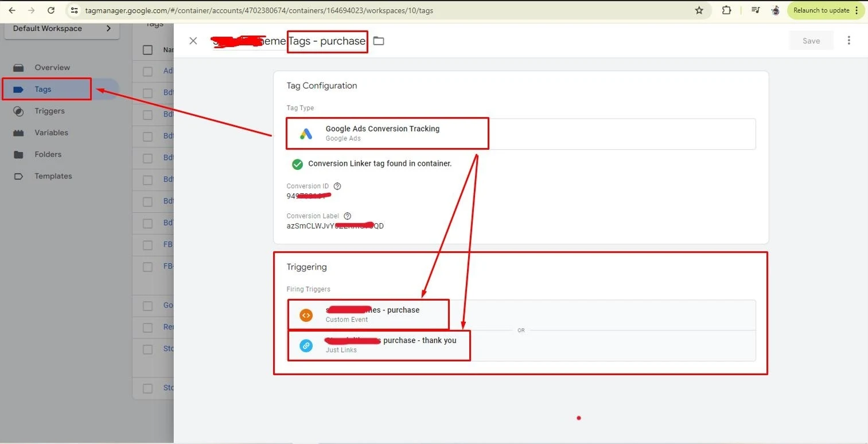Image resolution: width=868 pixels, height=444 pixels.
Task: Open the Custom Event purchase trigger
Action: (x=521, y=315)
